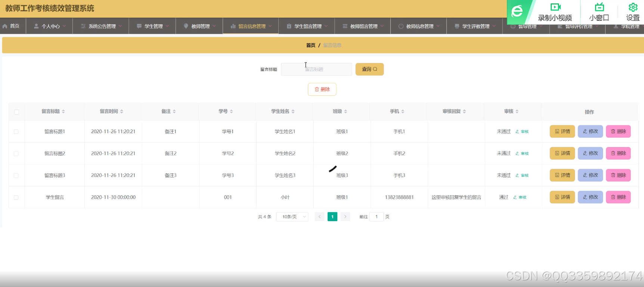Click 修改 for 学生留言 row

(590, 197)
